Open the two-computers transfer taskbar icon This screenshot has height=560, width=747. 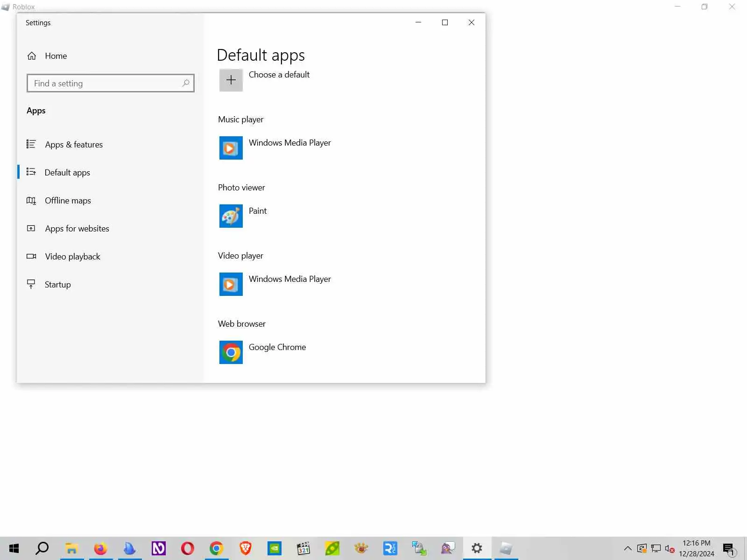coord(419,548)
